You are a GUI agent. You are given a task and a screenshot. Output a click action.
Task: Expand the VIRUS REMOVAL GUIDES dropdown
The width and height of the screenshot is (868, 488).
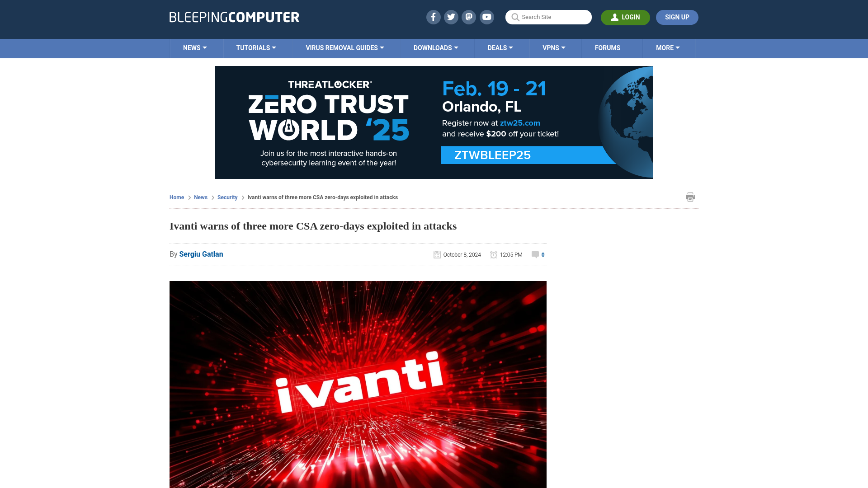(344, 47)
